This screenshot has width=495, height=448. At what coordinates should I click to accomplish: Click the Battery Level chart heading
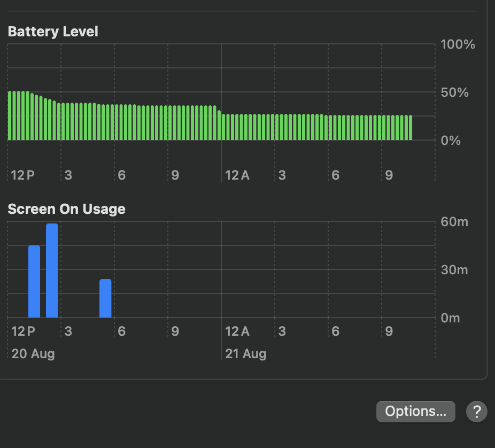53,32
